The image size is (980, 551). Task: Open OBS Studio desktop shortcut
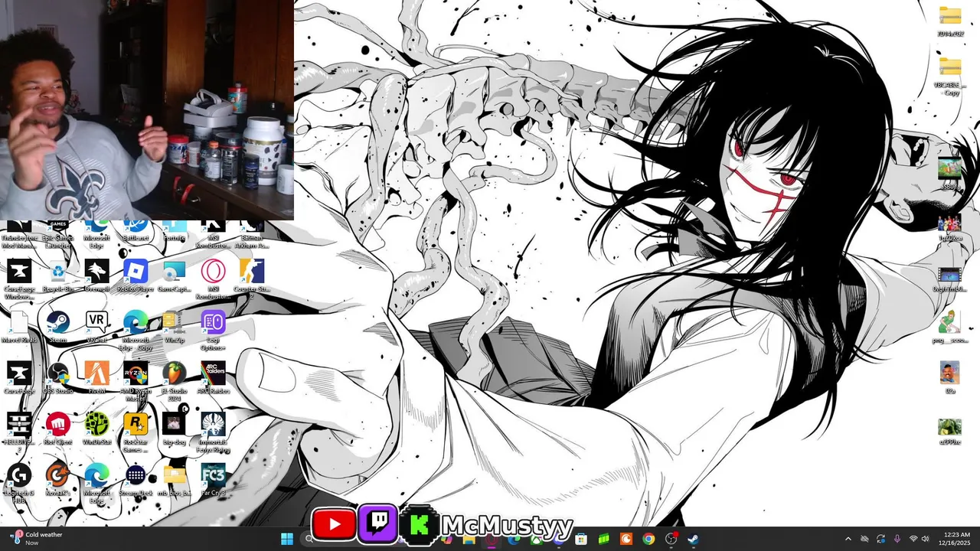(x=58, y=378)
